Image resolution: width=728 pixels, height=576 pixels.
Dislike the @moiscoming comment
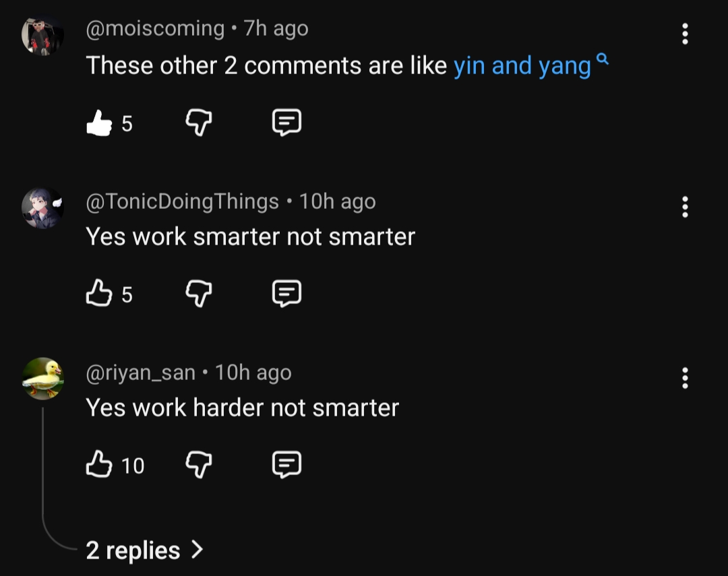coord(198,123)
